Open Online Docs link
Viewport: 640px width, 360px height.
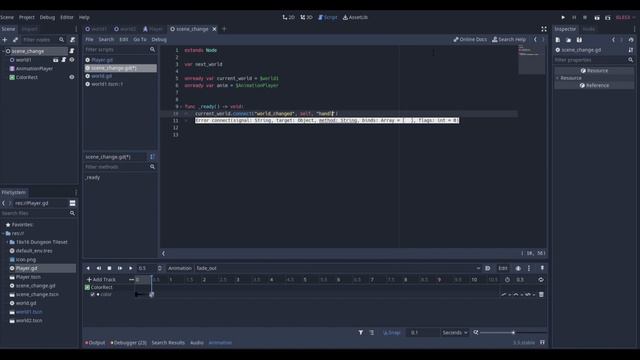(x=470, y=40)
